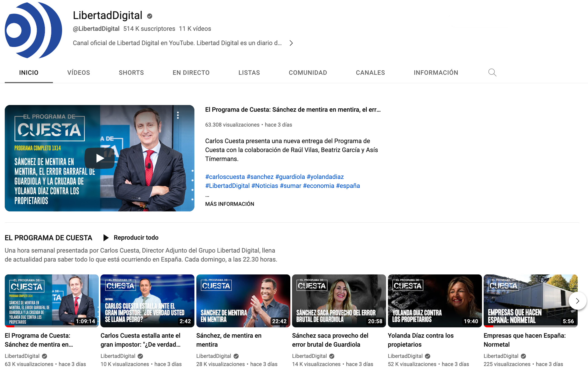Viewport: 588px width, 373px height.
Task: Open the EL PROGRAMA DE CUESTA playlist title
Action: click(x=48, y=238)
